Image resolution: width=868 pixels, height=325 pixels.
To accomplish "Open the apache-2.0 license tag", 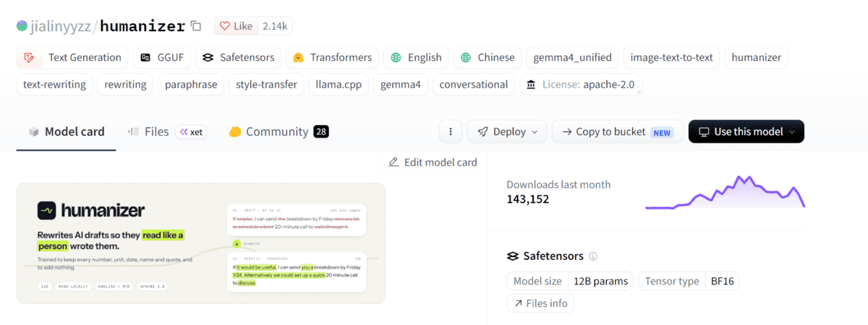I will click(x=581, y=85).
